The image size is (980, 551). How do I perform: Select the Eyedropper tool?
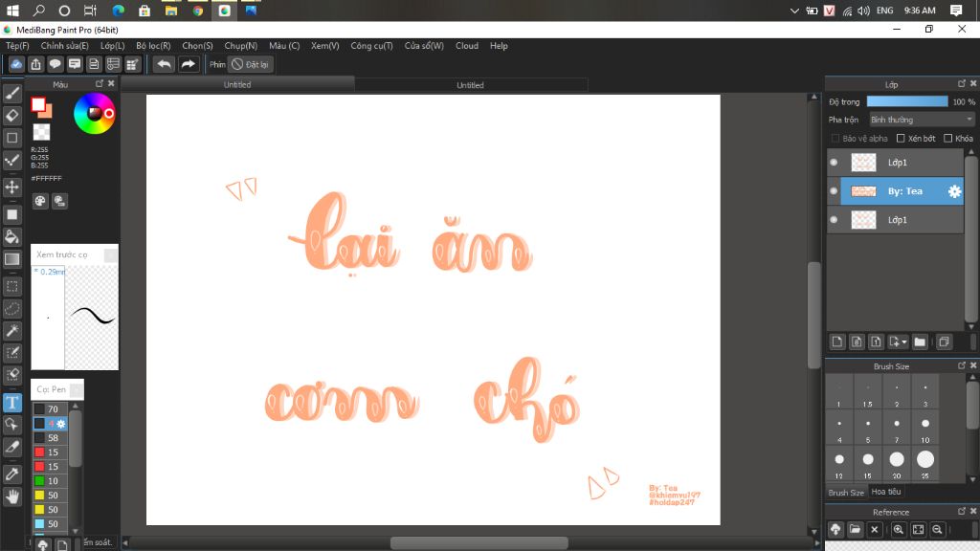click(11, 474)
